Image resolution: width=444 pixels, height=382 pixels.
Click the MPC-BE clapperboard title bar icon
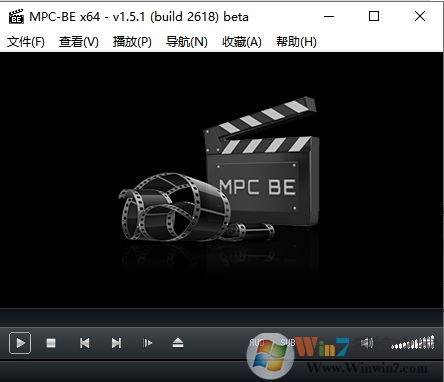16,16
